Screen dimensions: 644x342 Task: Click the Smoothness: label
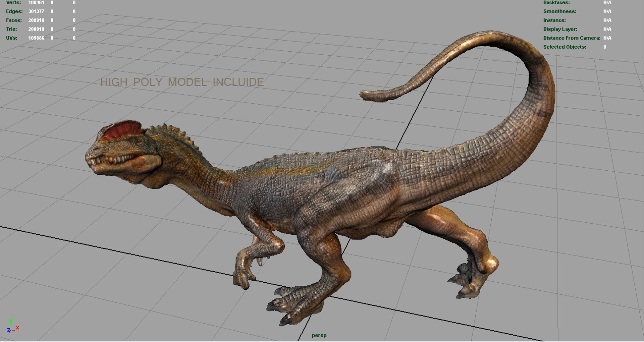pos(560,11)
